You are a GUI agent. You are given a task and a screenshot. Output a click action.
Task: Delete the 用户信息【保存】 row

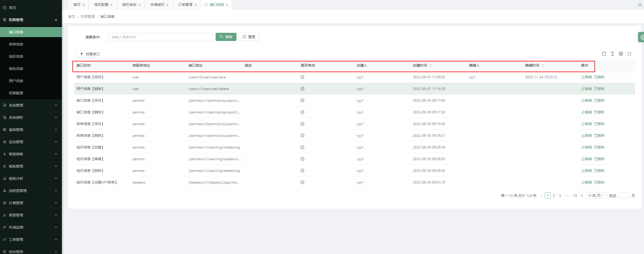tap(599, 77)
